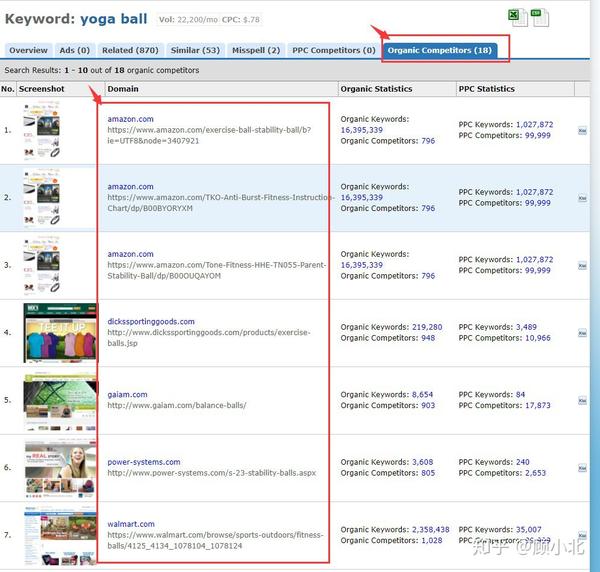Open the Related (870) tab

click(x=130, y=50)
